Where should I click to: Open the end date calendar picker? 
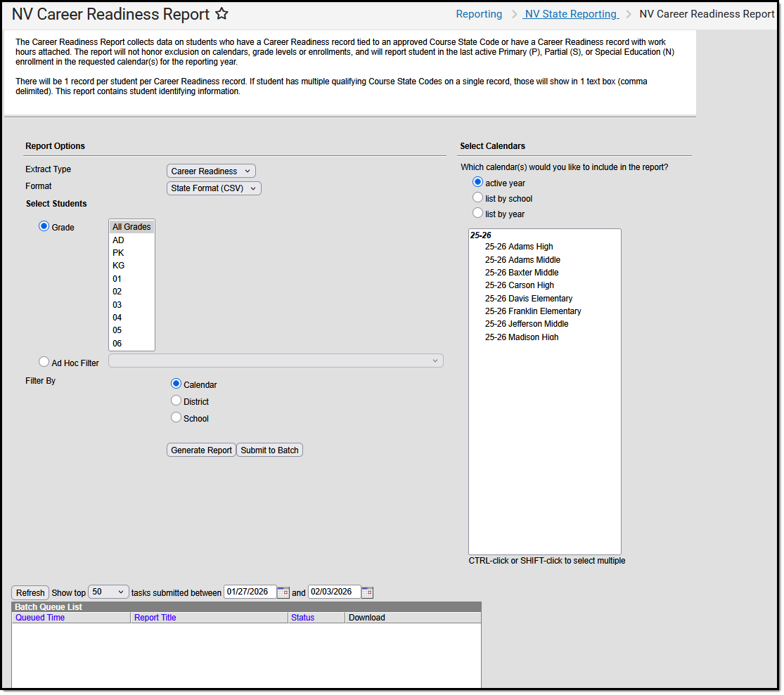[x=366, y=592]
